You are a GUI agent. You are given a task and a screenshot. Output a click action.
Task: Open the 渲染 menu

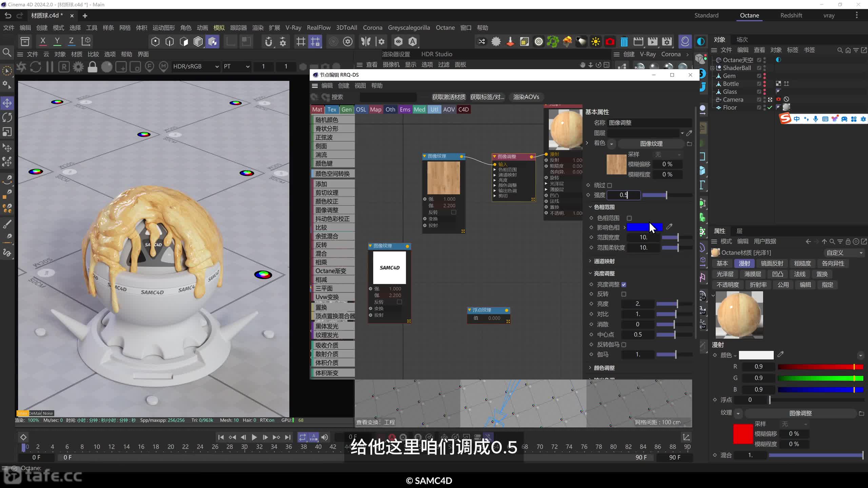(x=258, y=28)
